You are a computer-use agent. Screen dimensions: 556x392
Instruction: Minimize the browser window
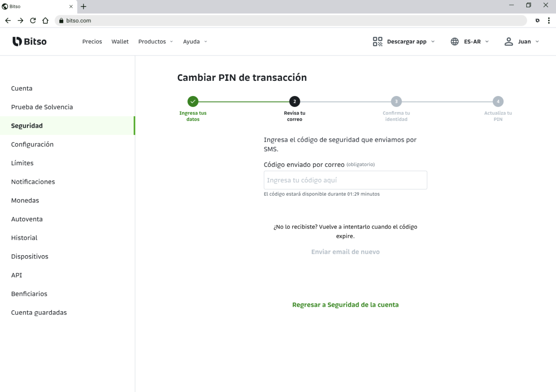click(511, 5)
